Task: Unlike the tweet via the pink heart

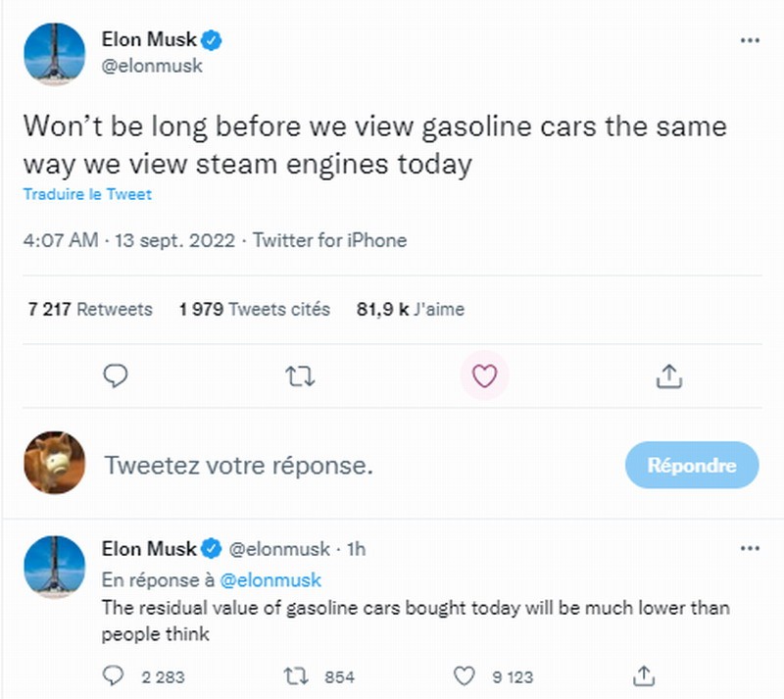Action: pyautogui.click(x=484, y=375)
